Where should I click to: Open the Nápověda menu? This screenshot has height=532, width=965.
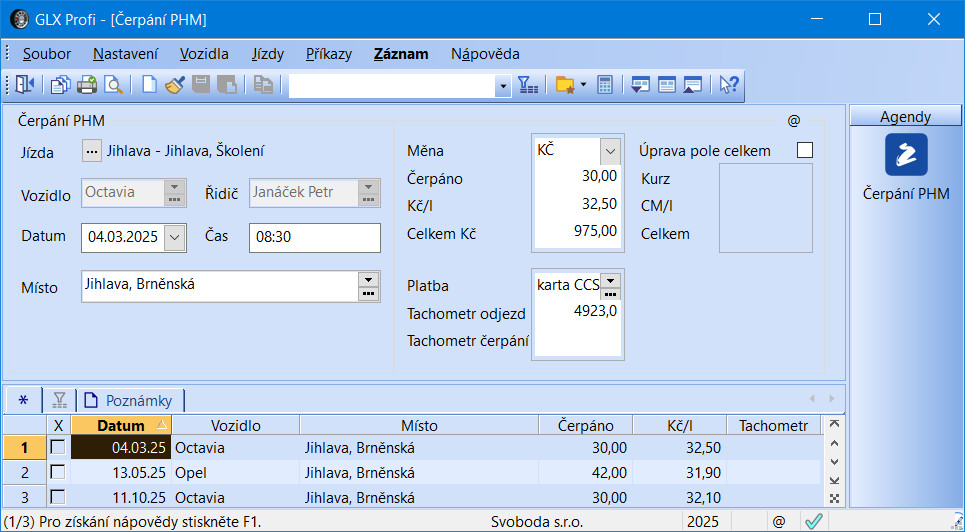click(485, 54)
